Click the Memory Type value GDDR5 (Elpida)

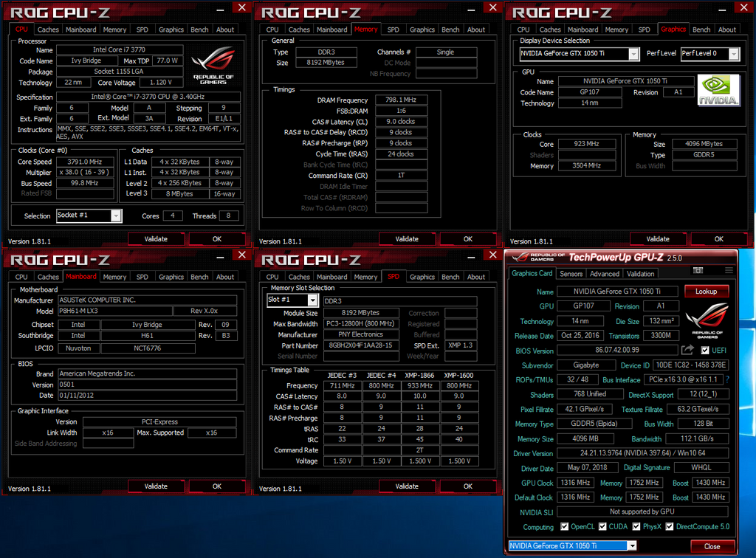pos(594,424)
